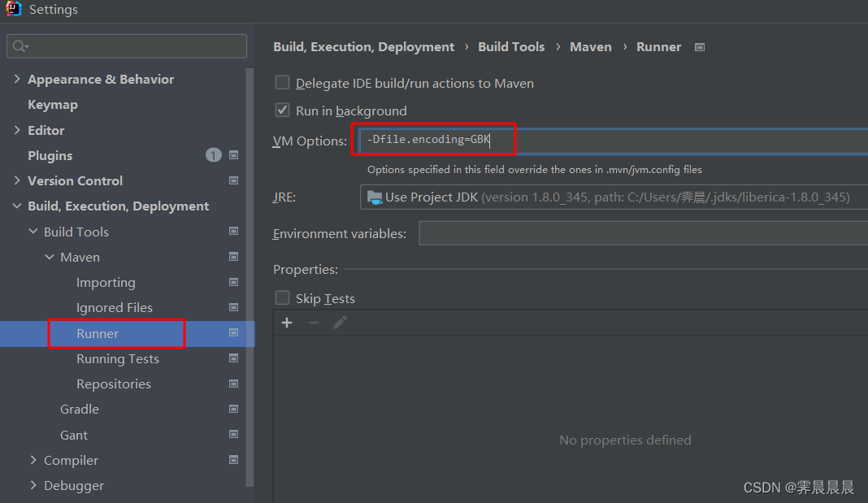Click project-level icon beside Plugins row

click(233, 155)
